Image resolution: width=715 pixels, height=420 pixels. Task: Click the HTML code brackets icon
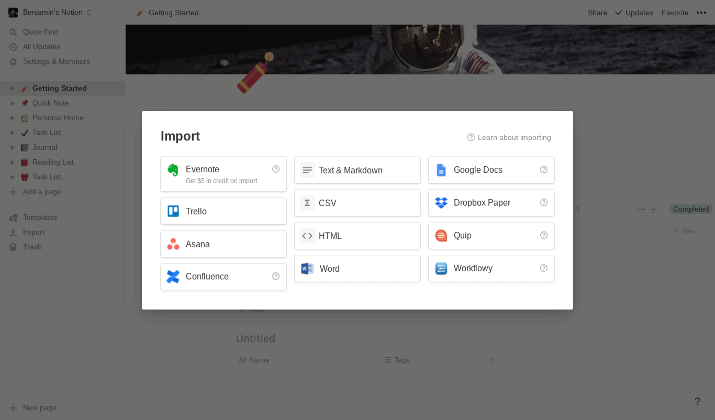[x=307, y=236]
